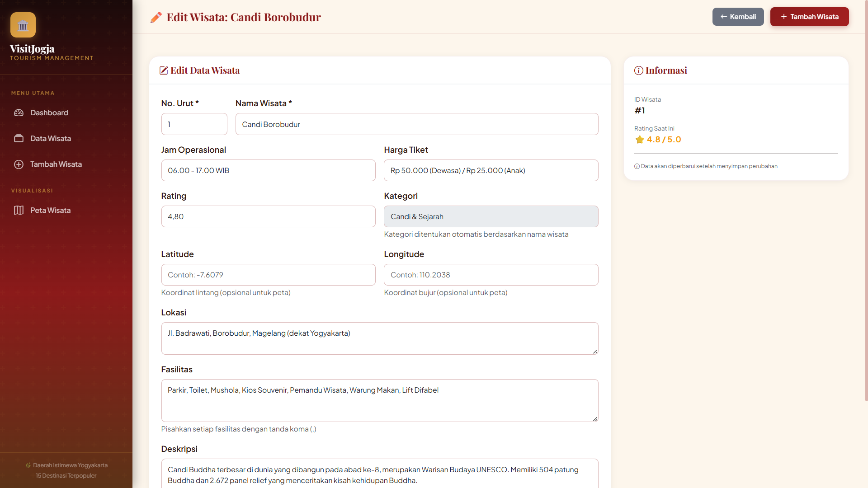Viewport: 868px width, 488px height.
Task: Grab the Lokasi textarea resize handle
Action: [595, 352]
